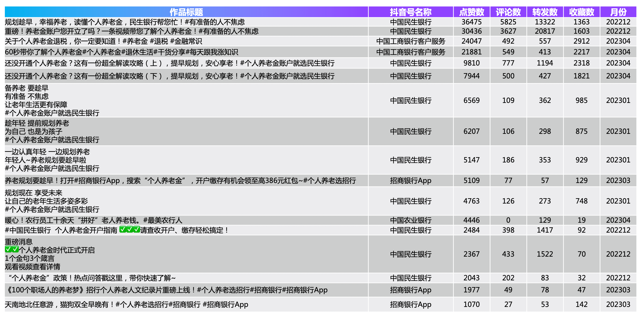644x318 pixels.
Task: Select title 超全解读攻略（下）
Action: click(170, 76)
